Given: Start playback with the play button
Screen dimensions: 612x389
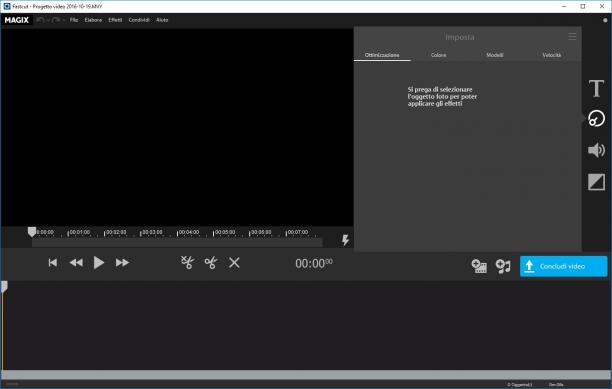Looking at the screenshot, I should (99, 263).
